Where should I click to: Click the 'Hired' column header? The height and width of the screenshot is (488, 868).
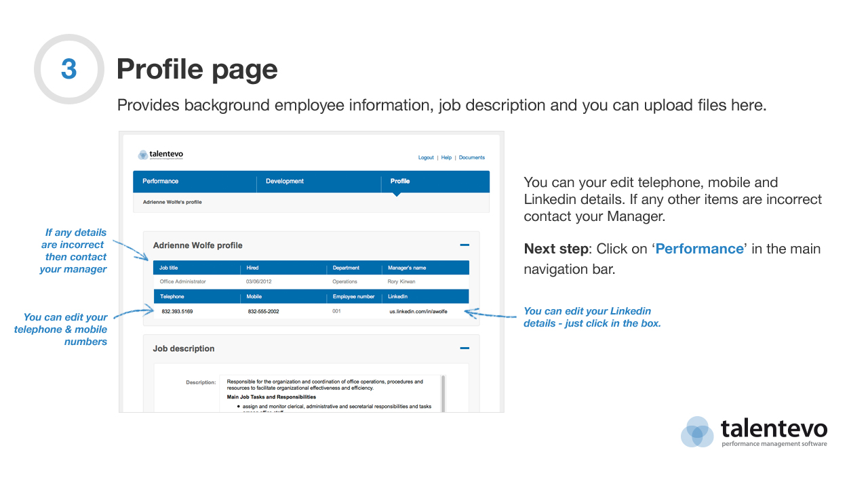click(x=252, y=268)
